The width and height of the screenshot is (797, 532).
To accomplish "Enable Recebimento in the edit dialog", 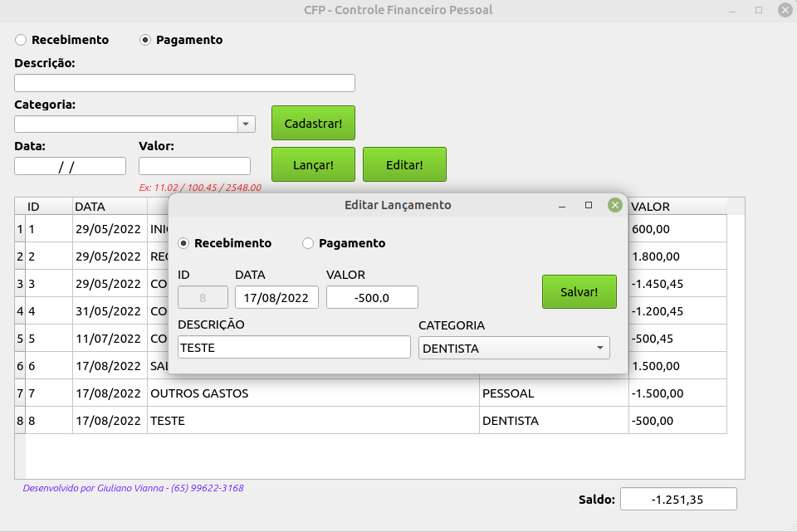I will [183, 243].
